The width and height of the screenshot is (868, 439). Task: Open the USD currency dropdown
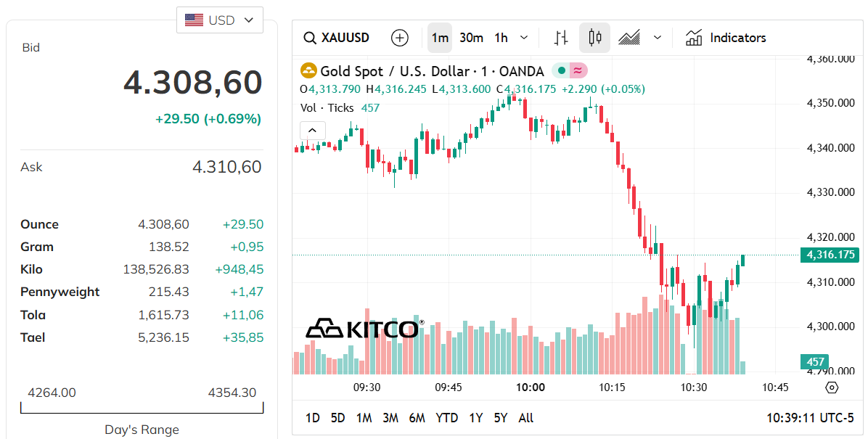220,20
